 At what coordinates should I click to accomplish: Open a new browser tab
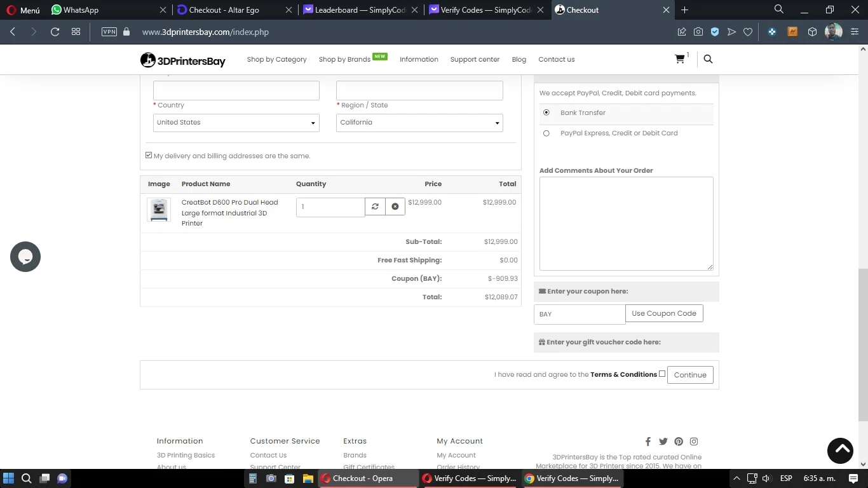click(684, 10)
